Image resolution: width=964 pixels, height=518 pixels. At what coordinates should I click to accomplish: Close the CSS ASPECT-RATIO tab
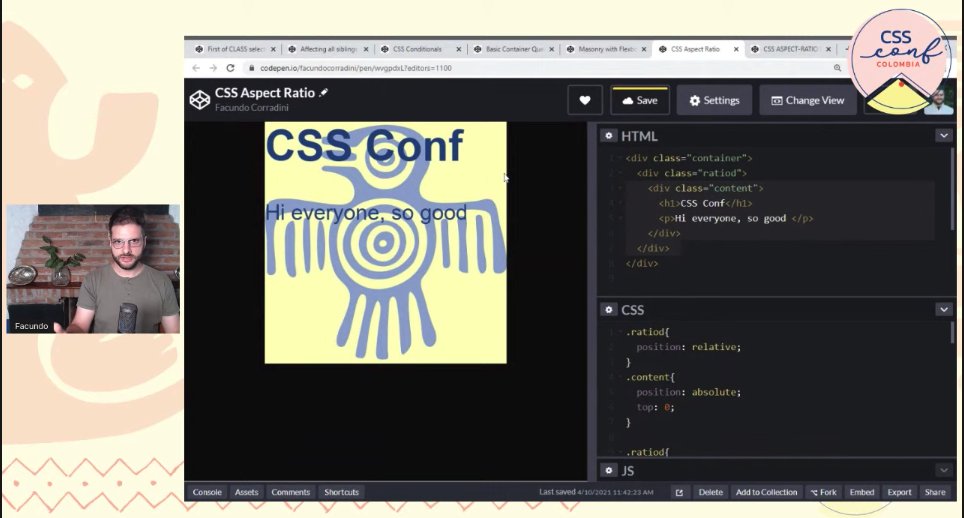828,49
